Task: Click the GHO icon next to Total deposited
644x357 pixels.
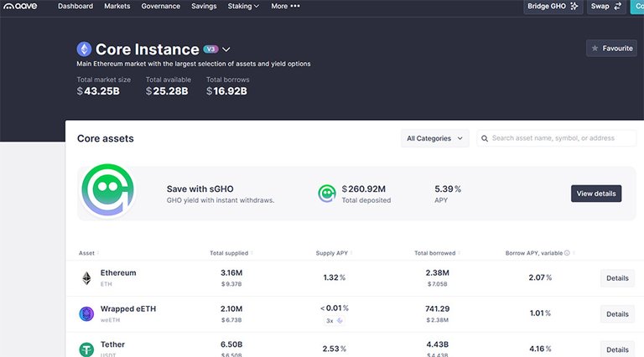Action: pyautogui.click(x=327, y=194)
